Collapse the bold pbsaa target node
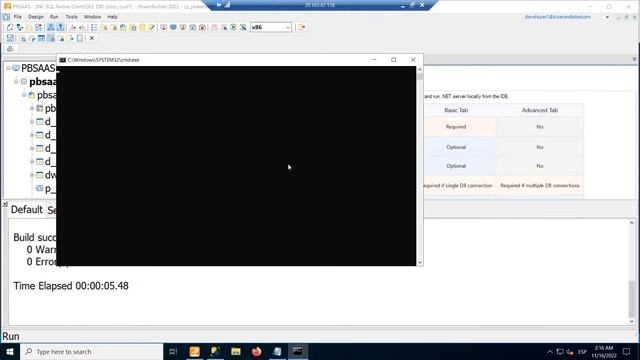This screenshot has width=640, height=360. pos(16,82)
